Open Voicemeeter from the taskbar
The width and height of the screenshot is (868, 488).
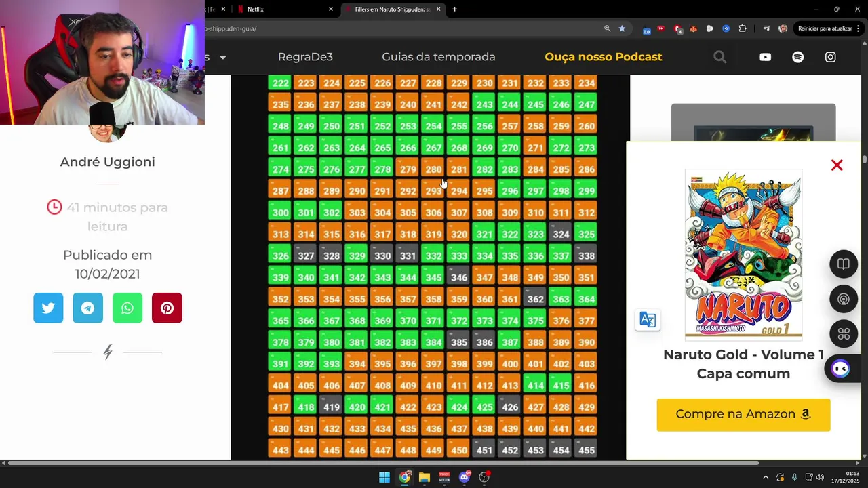click(444, 477)
